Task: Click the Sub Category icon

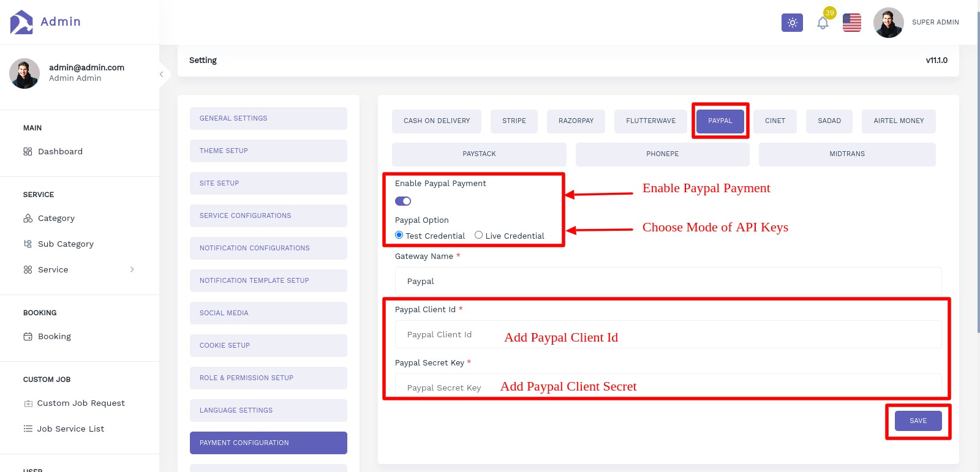Action: [28, 244]
